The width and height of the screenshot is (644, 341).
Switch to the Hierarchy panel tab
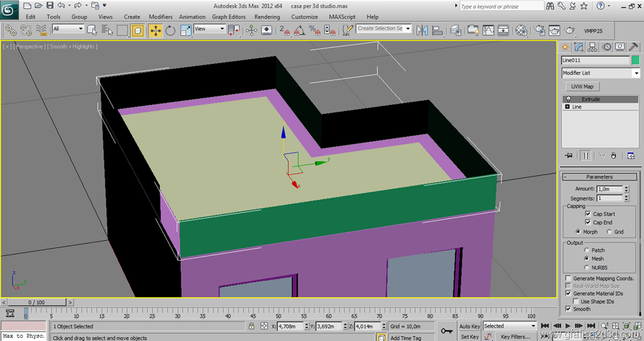592,47
